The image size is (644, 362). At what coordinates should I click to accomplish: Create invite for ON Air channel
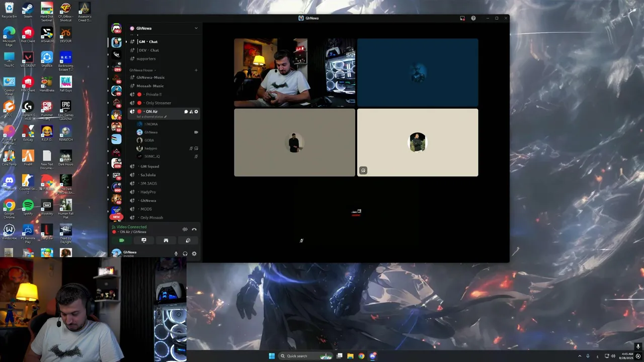191,112
